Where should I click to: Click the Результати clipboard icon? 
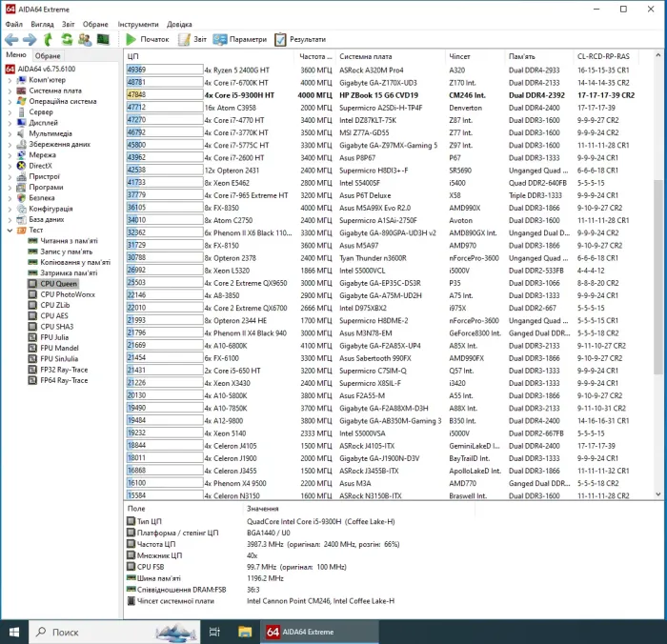tap(280, 39)
